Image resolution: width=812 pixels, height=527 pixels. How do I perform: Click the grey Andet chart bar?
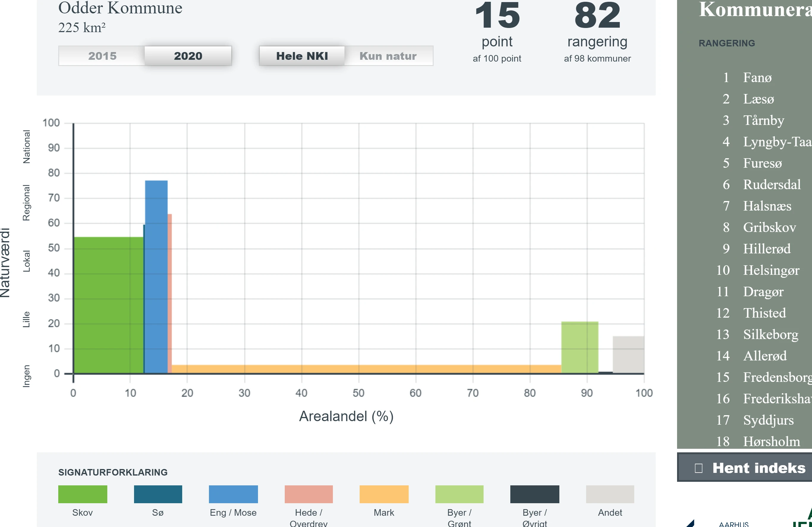coord(628,355)
